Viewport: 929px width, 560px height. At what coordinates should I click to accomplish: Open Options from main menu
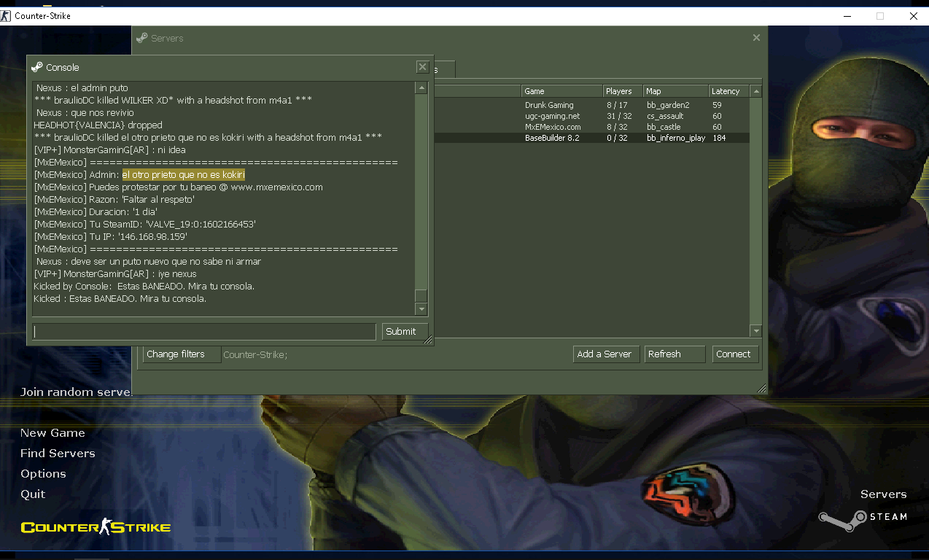click(x=43, y=474)
